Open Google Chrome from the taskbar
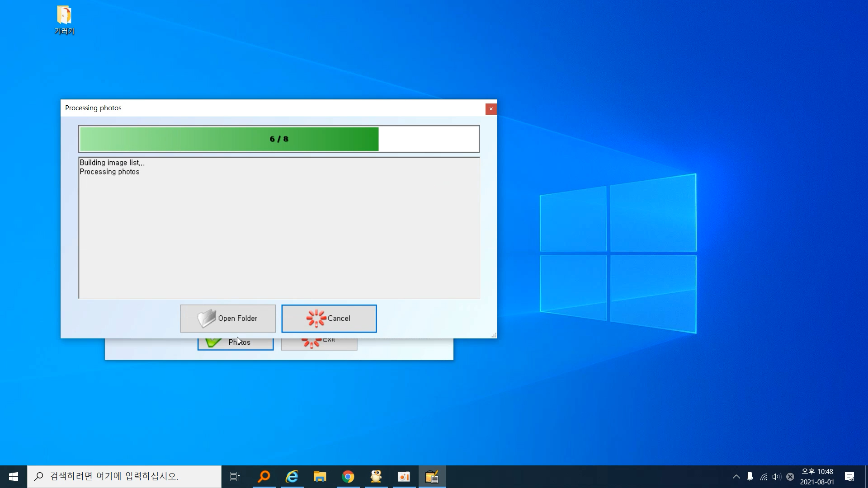Viewport: 868px width, 488px height. pos(348,477)
